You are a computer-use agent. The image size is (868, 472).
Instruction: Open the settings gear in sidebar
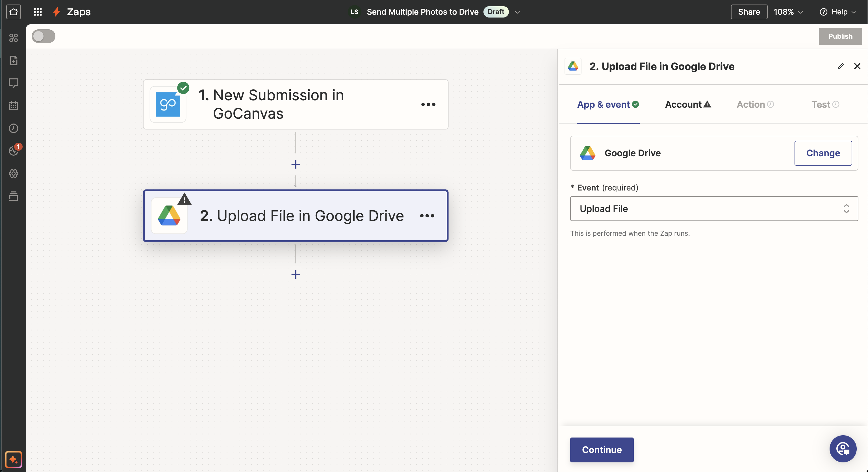(x=14, y=173)
